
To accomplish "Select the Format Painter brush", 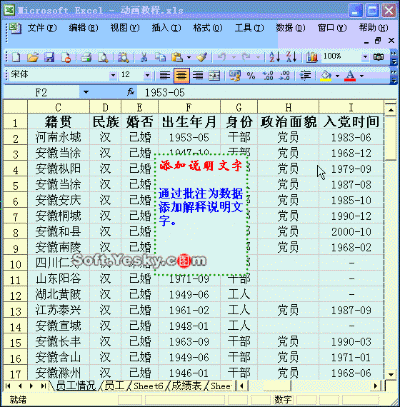I will (x=202, y=57).
